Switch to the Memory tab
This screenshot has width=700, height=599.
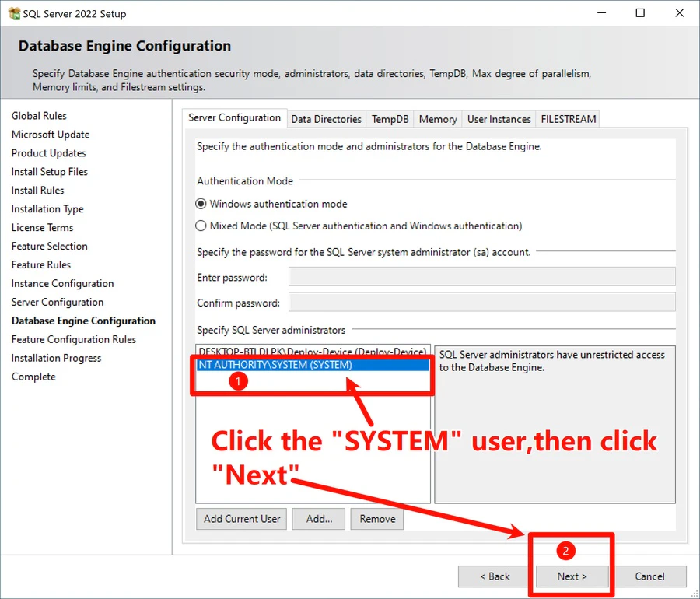click(438, 119)
